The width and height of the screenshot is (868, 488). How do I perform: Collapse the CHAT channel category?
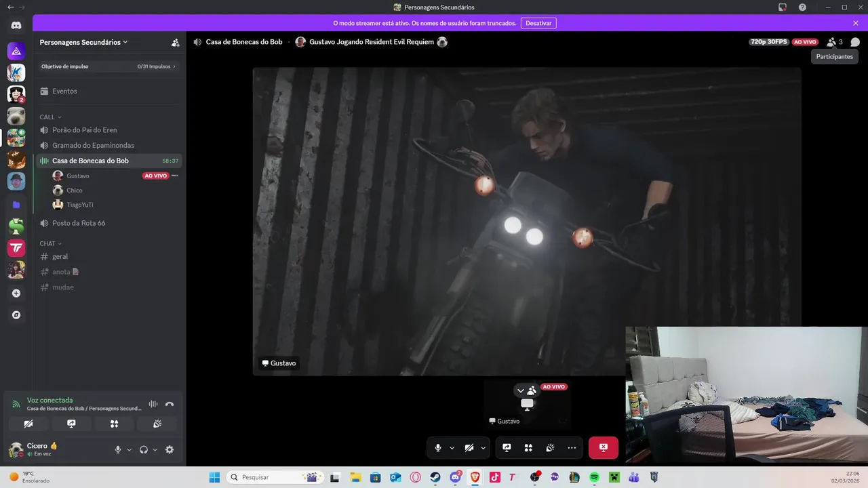click(x=50, y=243)
